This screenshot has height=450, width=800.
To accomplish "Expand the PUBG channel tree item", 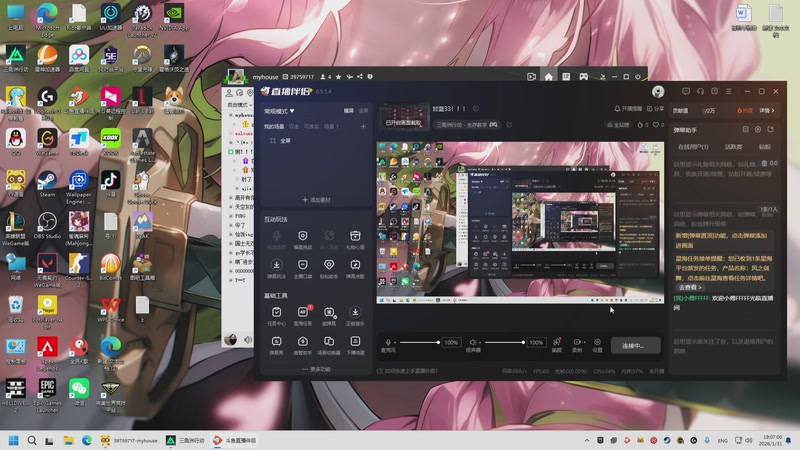I will (x=231, y=216).
